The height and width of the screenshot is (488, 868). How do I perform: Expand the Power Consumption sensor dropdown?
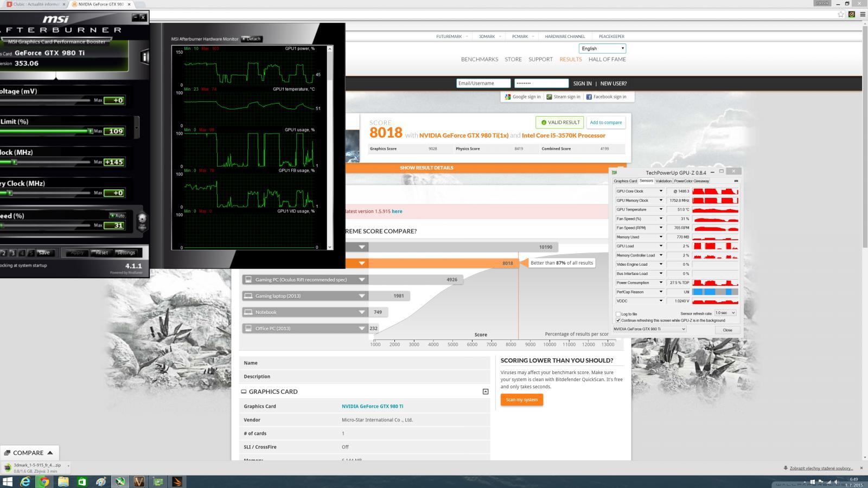[x=661, y=282]
